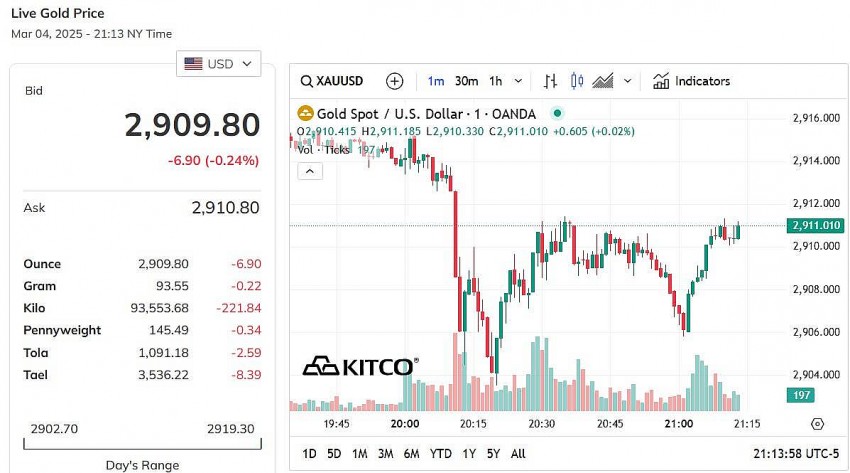Select the YTD date range tab
The image size is (850, 473).
[x=440, y=454]
